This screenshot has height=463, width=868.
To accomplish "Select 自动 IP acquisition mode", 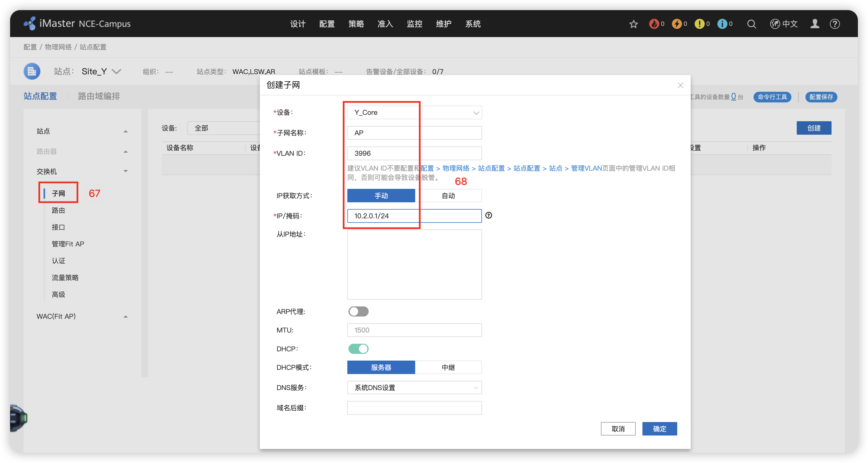I will (x=448, y=196).
